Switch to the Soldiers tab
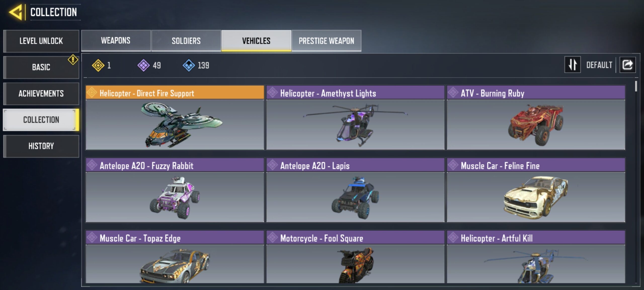 pyautogui.click(x=186, y=41)
